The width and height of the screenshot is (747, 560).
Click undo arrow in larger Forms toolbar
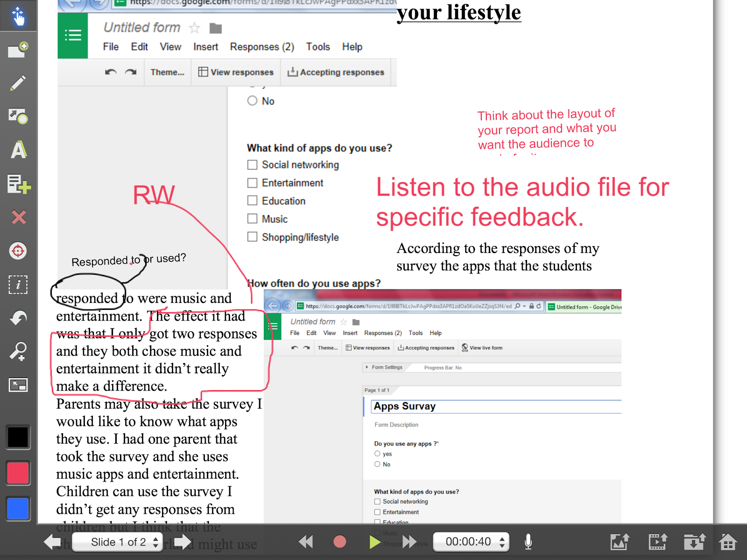(x=111, y=72)
